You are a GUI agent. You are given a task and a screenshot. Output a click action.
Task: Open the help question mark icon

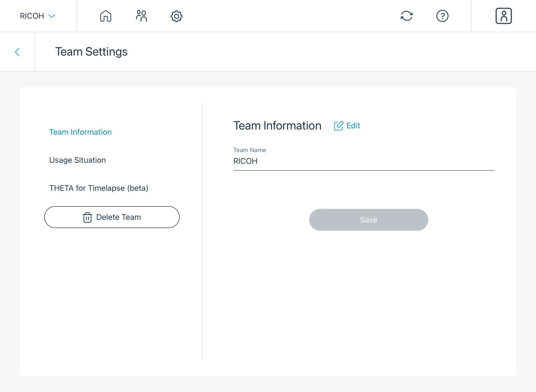442,16
